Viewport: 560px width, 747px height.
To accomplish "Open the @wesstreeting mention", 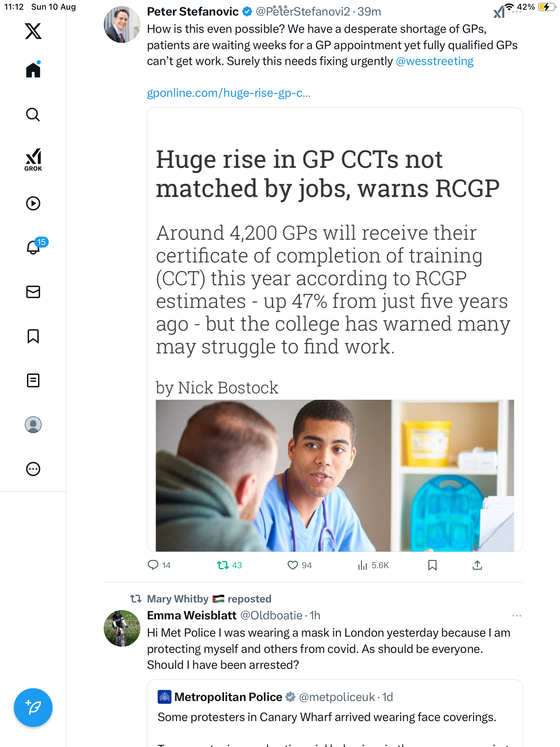I will click(x=435, y=61).
